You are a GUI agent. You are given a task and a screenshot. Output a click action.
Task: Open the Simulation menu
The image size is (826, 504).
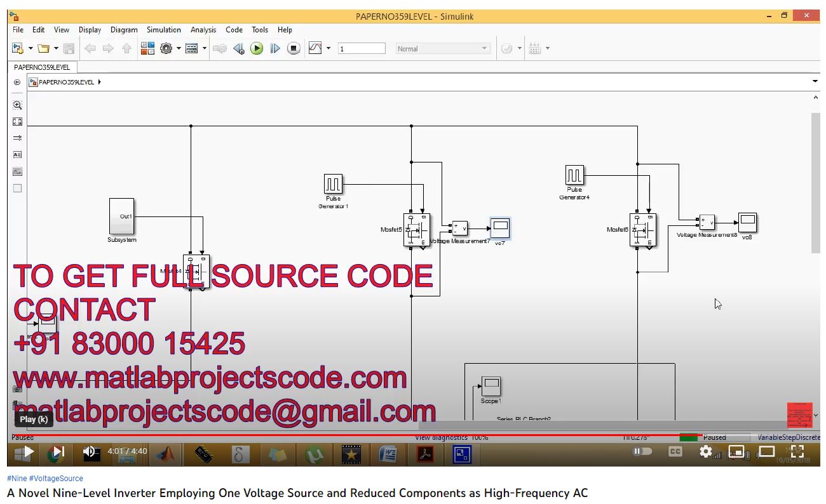pyautogui.click(x=163, y=30)
